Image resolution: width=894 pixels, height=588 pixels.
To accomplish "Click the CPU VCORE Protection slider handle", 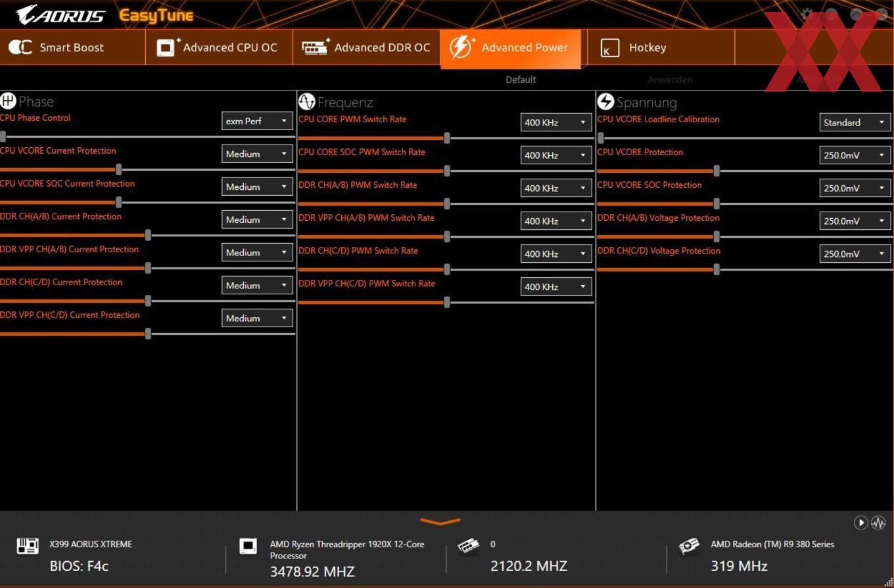I will 717,171.
